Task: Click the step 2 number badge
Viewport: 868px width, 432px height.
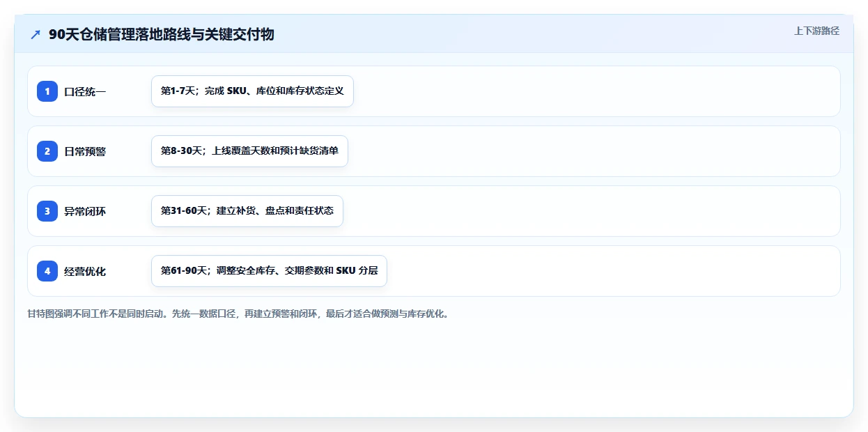Action: pos(47,151)
